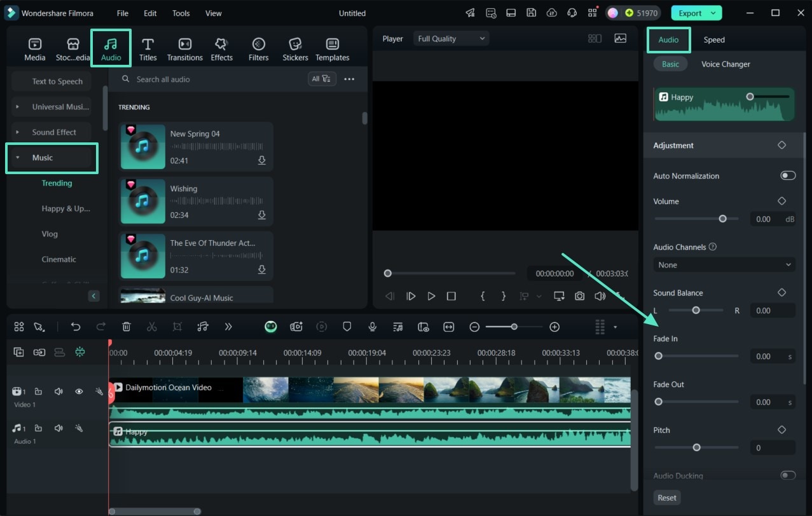The width and height of the screenshot is (812, 516).
Task: Download the New Spring 04 track
Action: 261,161
